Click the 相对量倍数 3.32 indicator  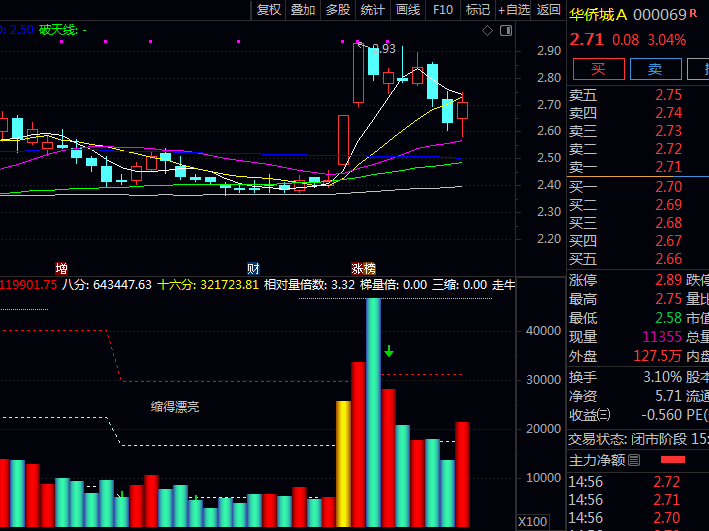(x=309, y=285)
